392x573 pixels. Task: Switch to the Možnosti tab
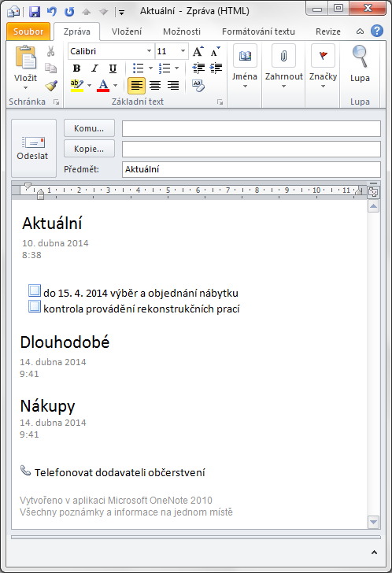click(x=182, y=31)
